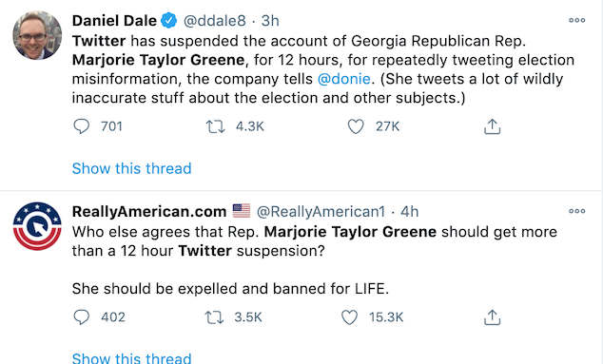Viewport: 603px width, 364px height.
Task: Open more options on ReallyAmerican.com tweet
Action: [577, 211]
